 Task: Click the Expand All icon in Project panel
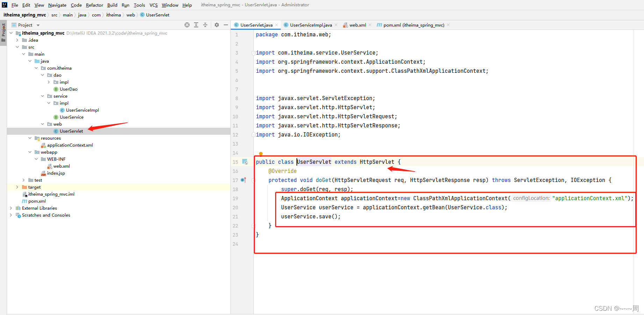tap(196, 25)
